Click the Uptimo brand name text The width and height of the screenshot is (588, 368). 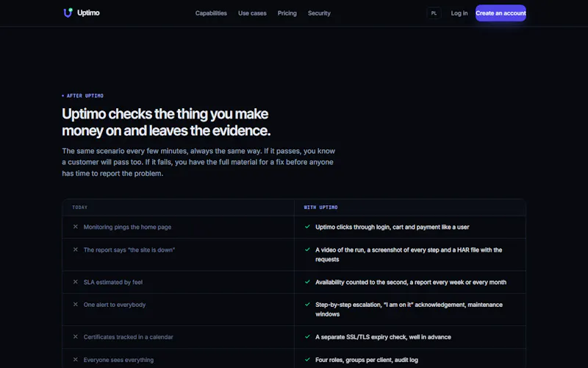[88, 13]
